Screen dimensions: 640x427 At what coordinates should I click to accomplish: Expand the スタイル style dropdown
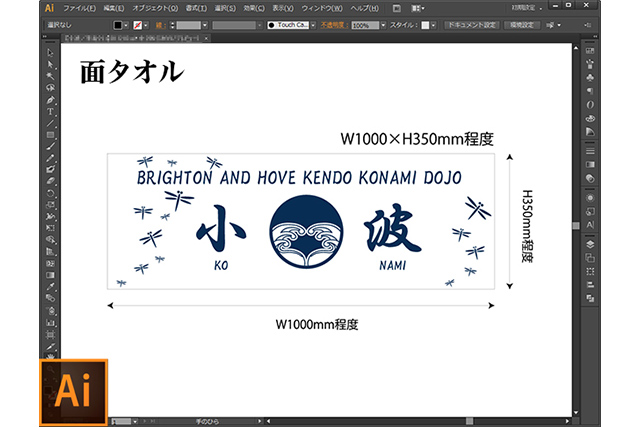pyautogui.click(x=431, y=24)
